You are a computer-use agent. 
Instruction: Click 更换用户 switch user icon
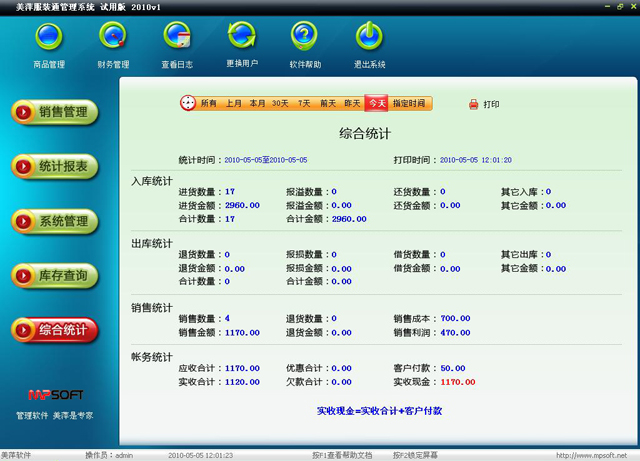click(x=241, y=38)
